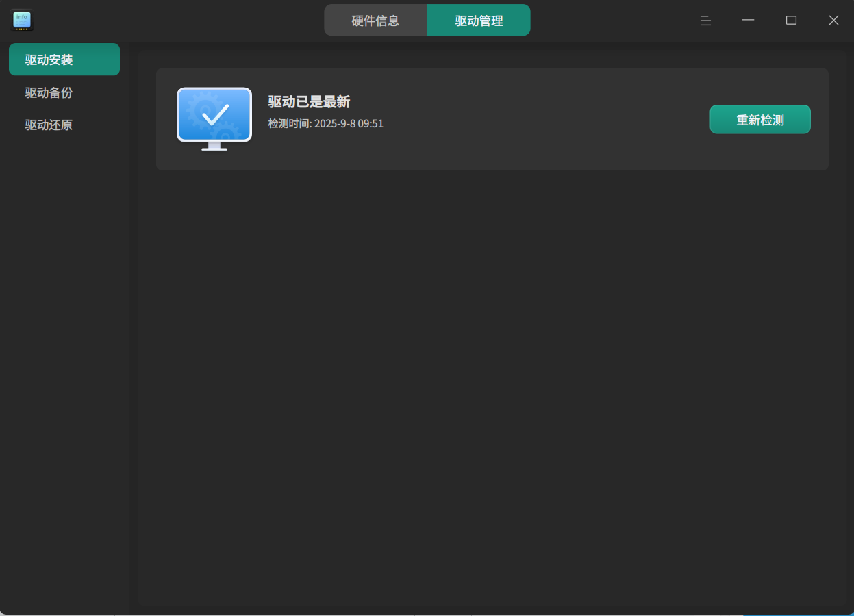Maximize the window
The width and height of the screenshot is (854, 616).
pos(791,21)
